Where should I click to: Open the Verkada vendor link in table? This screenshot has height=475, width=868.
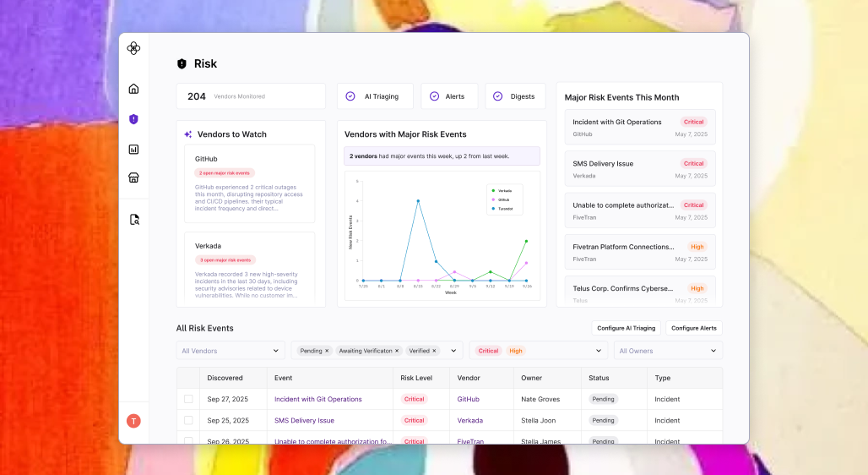(469, 420)
